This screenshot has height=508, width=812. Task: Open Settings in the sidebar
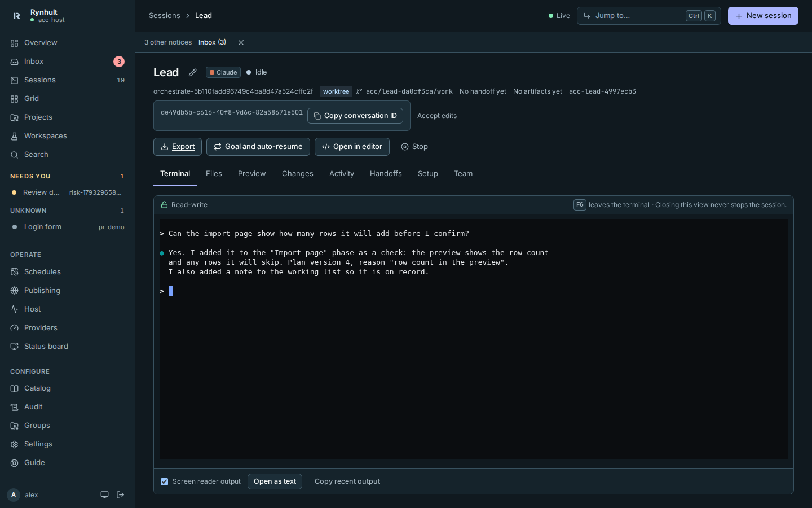pyautogui.click(x=68, y=444)
